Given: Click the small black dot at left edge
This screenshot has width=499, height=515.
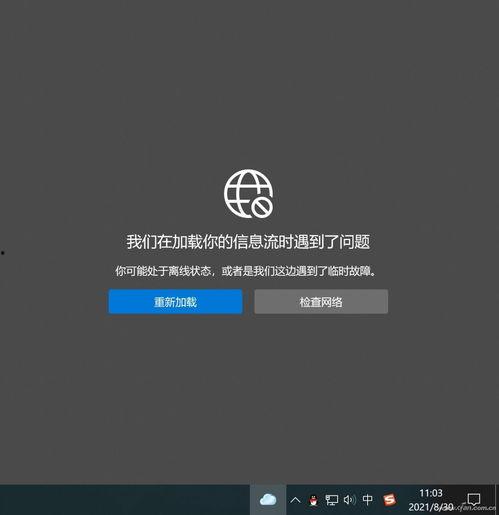Looking at the screenshot, I should point(3,253).
